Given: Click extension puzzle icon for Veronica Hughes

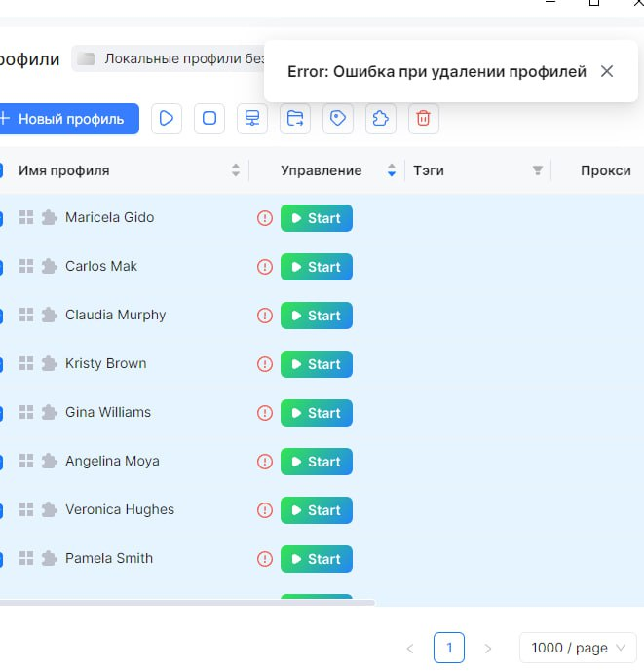Looking at the screenshot, I should (50, 509).
